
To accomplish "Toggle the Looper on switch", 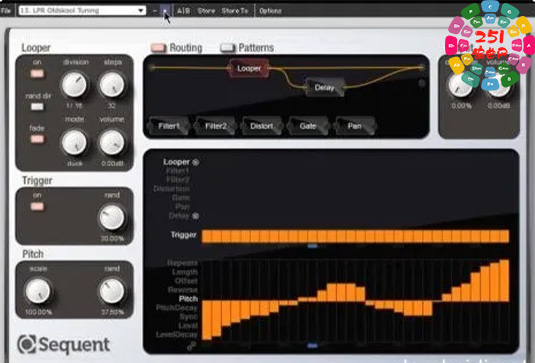I will pos(37,73).
